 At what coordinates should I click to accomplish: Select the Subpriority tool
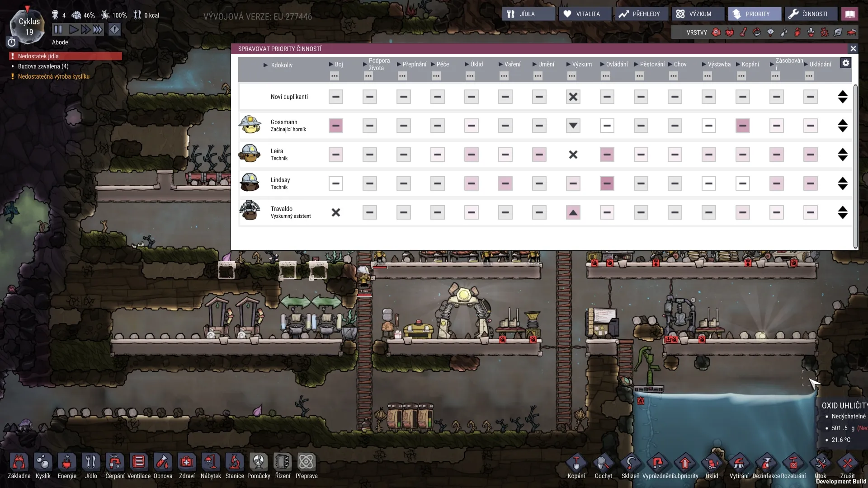685,466
